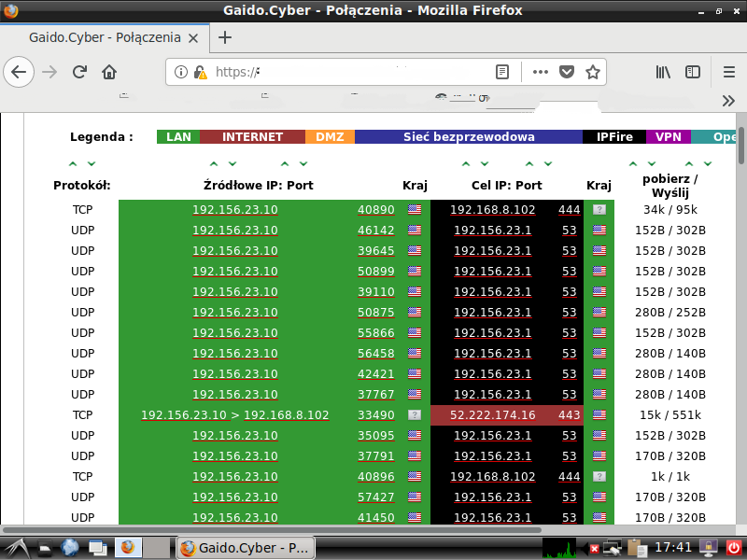Screen dimensions: 747x560
Task: Show the sidebars panel
Action: coord(693,72)
